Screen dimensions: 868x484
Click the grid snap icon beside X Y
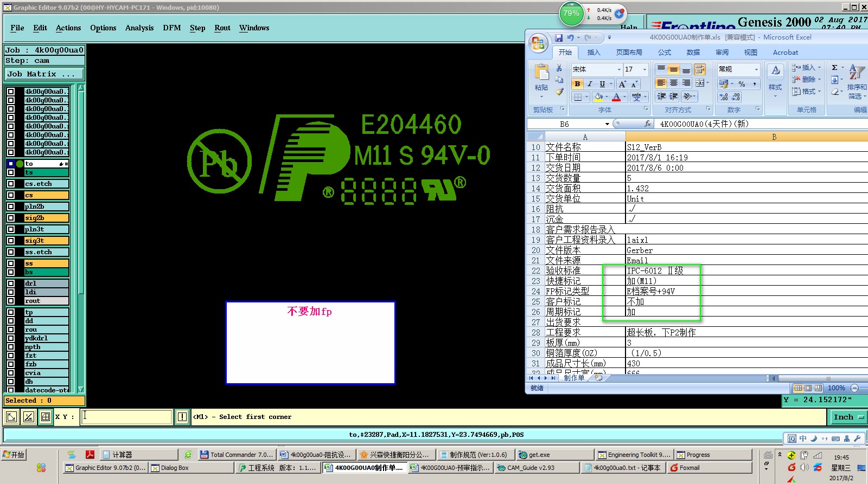46,417
